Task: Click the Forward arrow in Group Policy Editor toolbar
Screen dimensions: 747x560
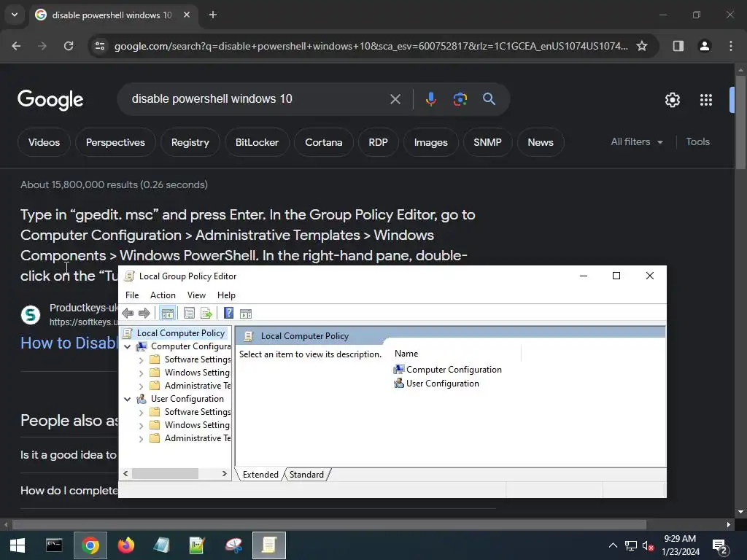Action: [x=144, y=314]
